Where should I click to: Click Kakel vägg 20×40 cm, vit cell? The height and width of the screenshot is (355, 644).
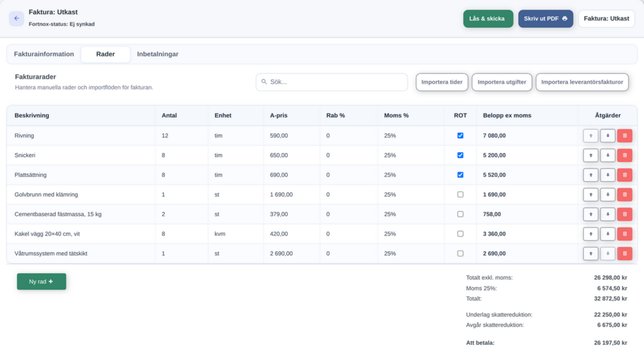[81, 234]
